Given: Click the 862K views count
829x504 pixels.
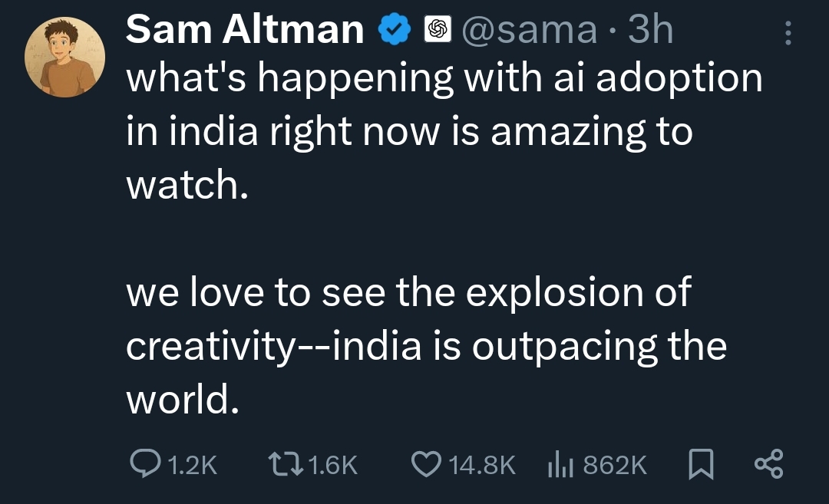Looking at the screenshot, I should tap(615, 464).
